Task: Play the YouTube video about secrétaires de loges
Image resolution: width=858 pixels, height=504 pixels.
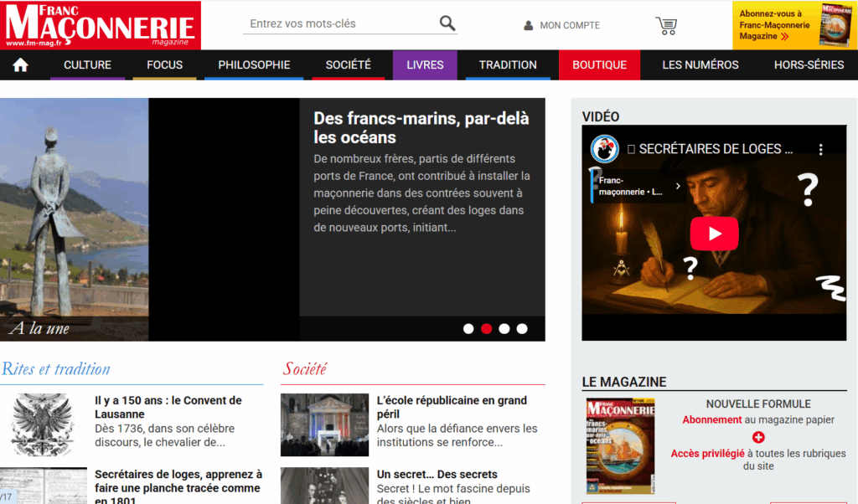Action: (x=714, y=234)
